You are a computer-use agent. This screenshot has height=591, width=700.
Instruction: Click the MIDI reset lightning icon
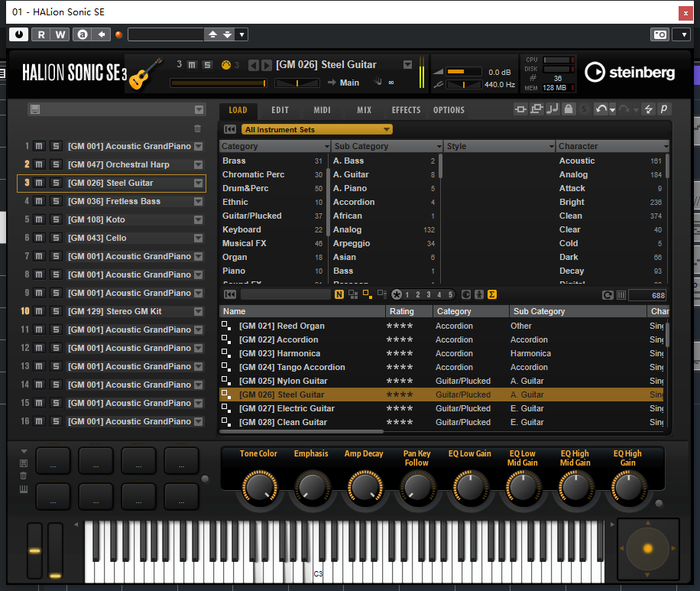pos(648,109)
